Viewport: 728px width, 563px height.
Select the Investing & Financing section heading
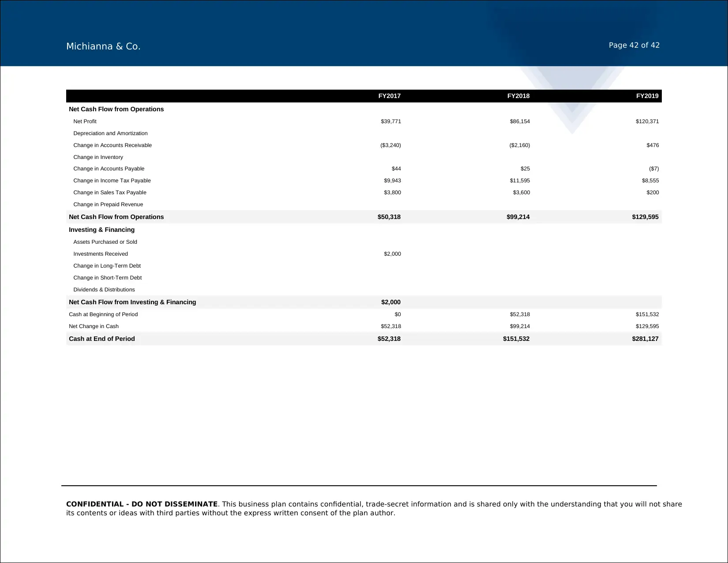pos(101,230)
